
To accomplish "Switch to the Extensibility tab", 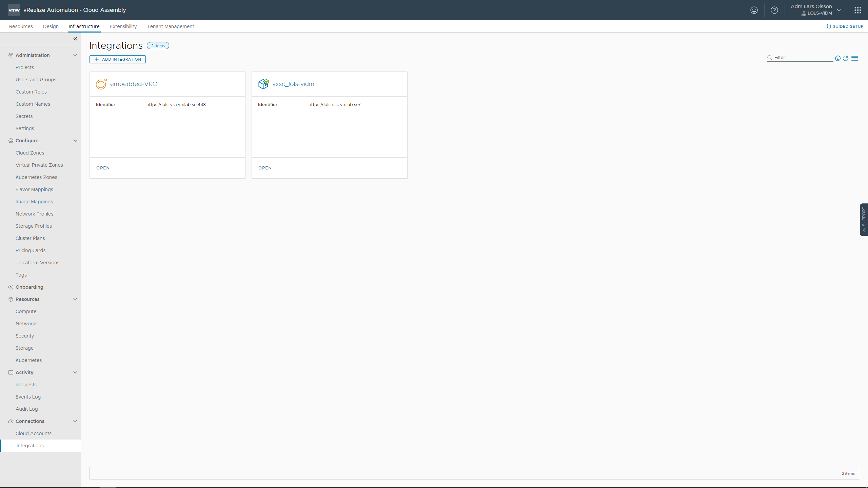I will coord(123,26).
